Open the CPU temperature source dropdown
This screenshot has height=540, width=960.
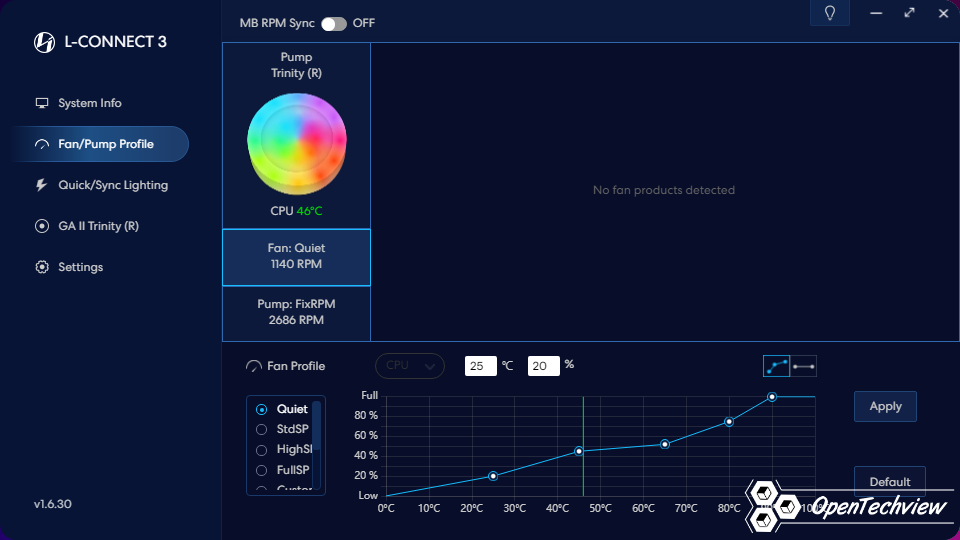pos(410,366)
